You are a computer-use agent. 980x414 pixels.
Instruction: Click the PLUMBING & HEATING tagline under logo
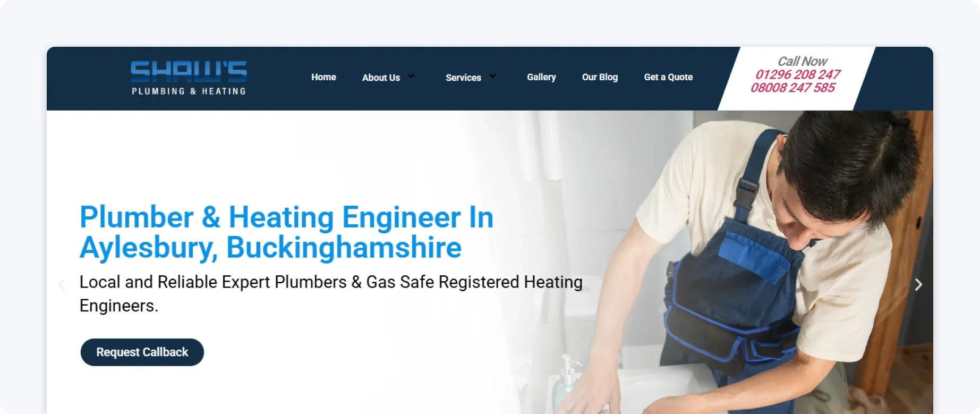coord(189,91)
